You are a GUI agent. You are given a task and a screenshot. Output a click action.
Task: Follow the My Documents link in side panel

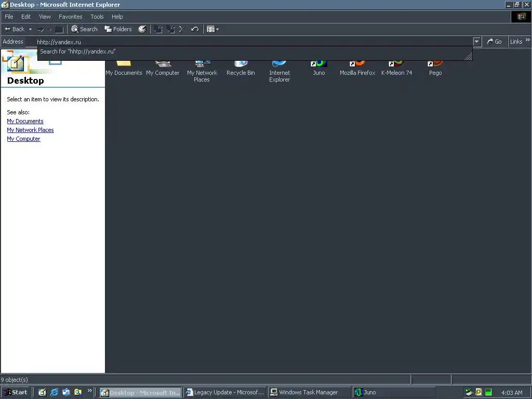25,121
